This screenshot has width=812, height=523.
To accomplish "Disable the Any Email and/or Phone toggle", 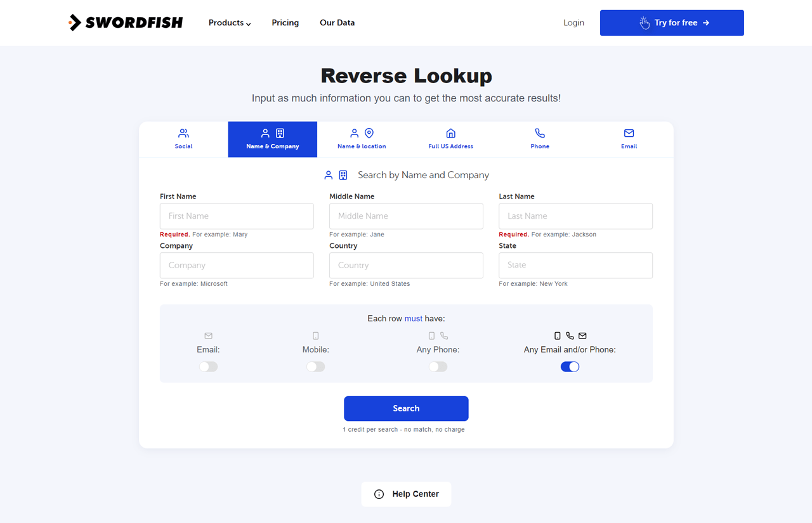I will [x=570, y=366].
